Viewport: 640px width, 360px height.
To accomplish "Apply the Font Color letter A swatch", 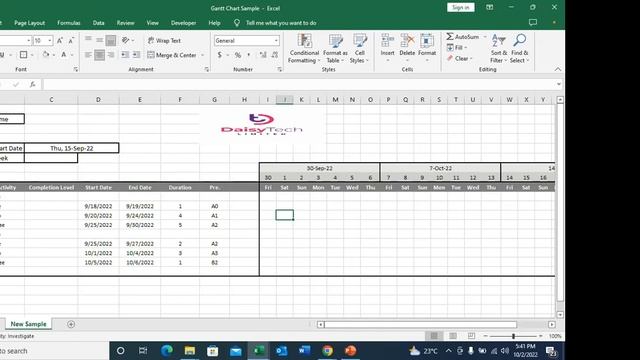I will click(64, 55).
